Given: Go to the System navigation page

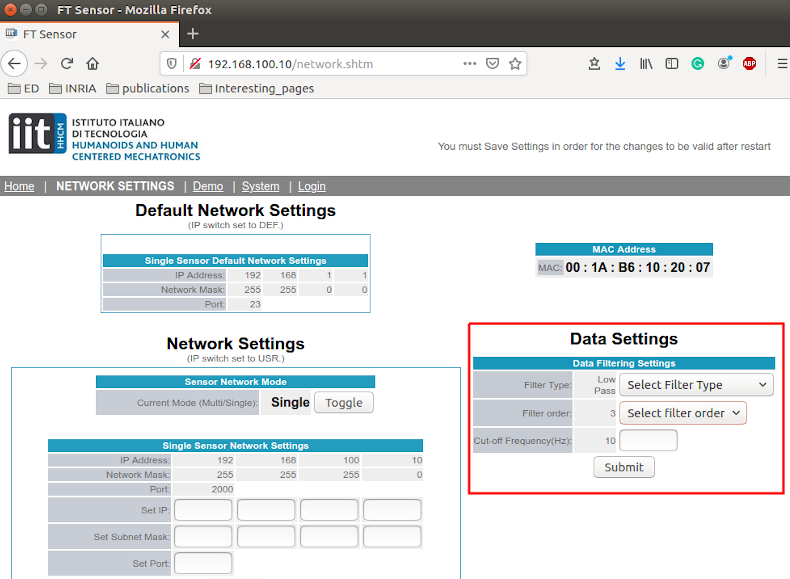Looking at the screenshot, I should (260, 186).
